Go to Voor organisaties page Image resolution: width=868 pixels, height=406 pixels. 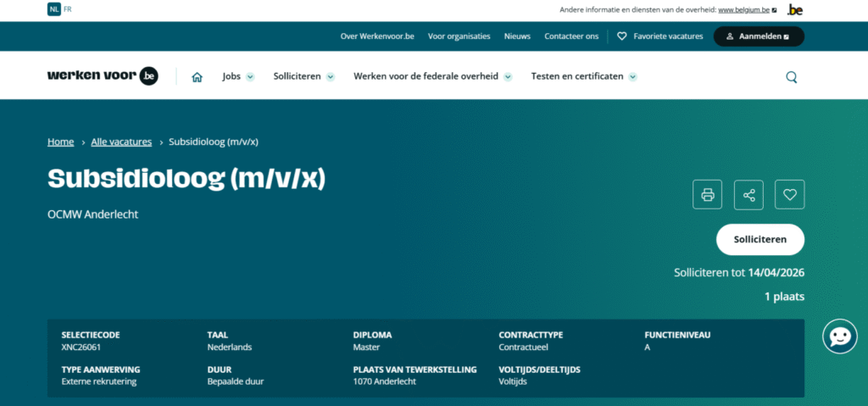pos(459,36)
